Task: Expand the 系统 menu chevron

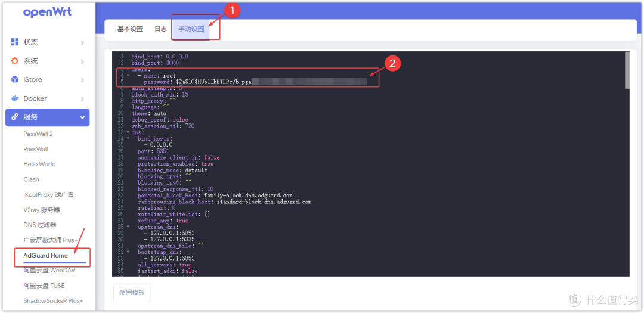Action: pyautogui.click(x=82, y=61)
